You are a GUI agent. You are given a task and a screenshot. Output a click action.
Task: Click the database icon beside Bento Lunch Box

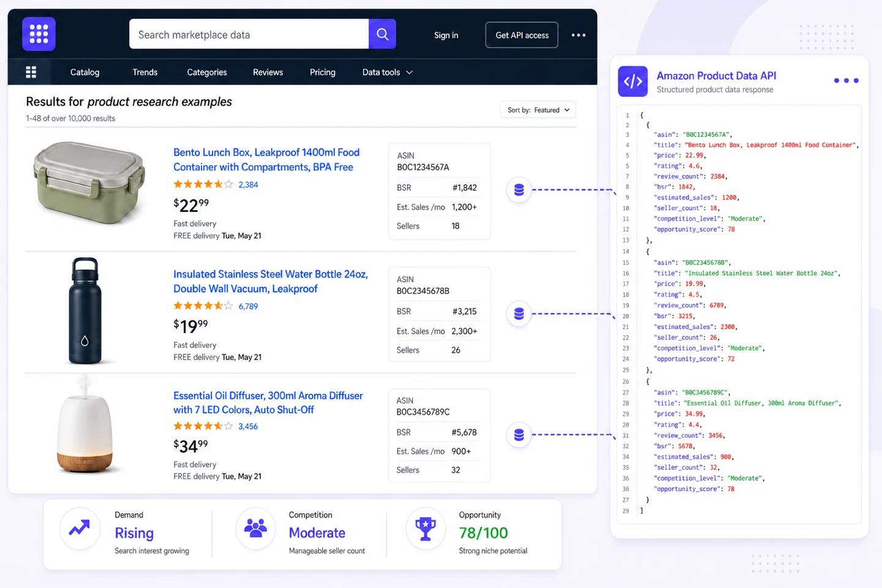(x=519, y=190)
